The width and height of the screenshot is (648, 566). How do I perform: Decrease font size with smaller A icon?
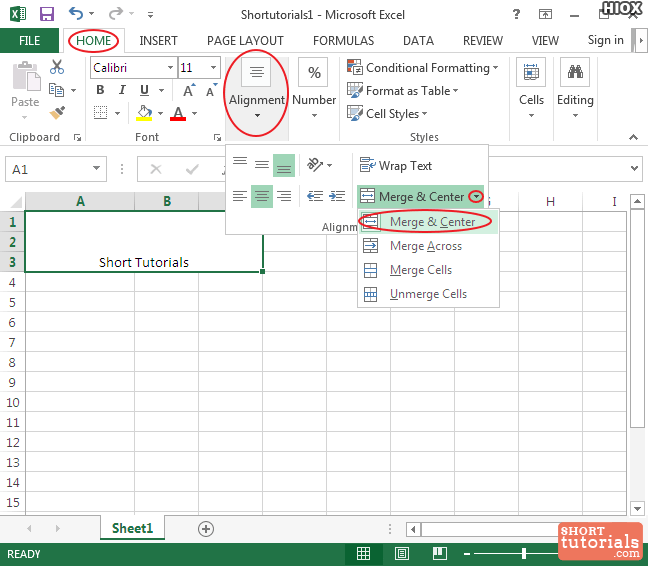click(211, 90)
